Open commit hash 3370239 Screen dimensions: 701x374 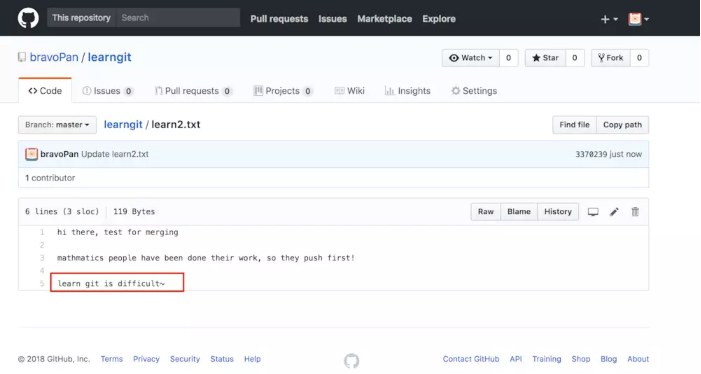point(591,154)
